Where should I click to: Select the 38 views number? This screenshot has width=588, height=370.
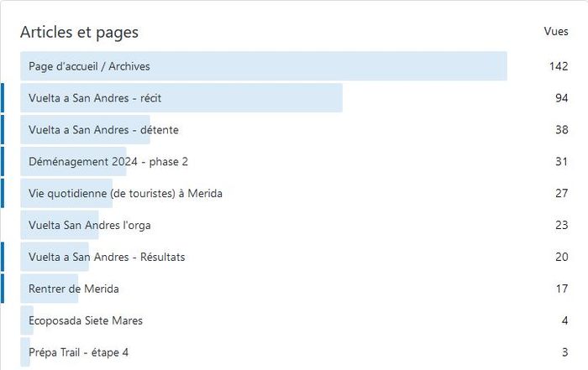tap(561, 130)
